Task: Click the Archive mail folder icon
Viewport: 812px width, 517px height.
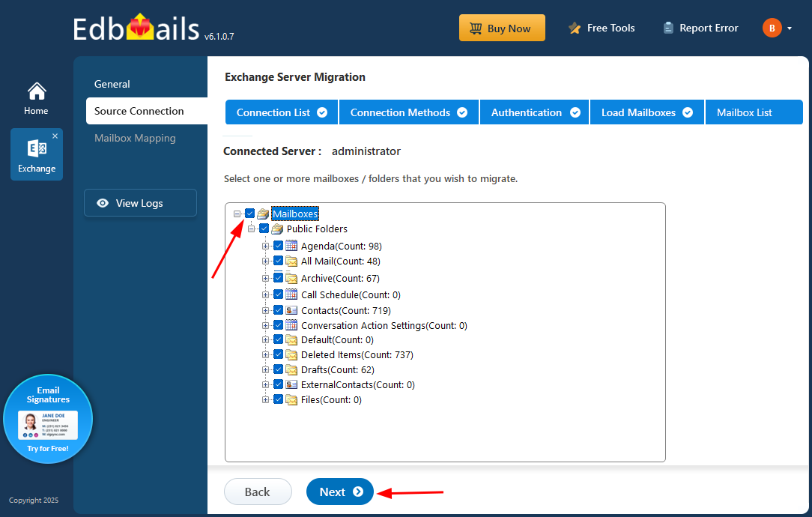Action: [291, 278]
